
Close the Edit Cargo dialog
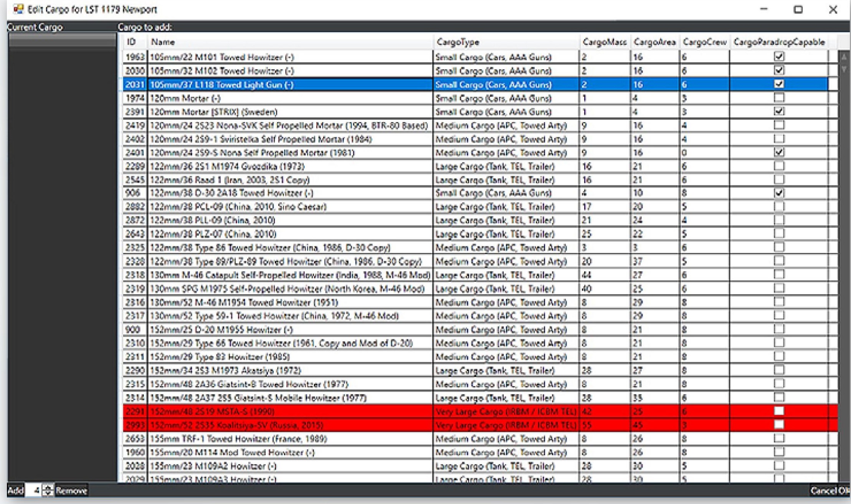click(833, 10)
